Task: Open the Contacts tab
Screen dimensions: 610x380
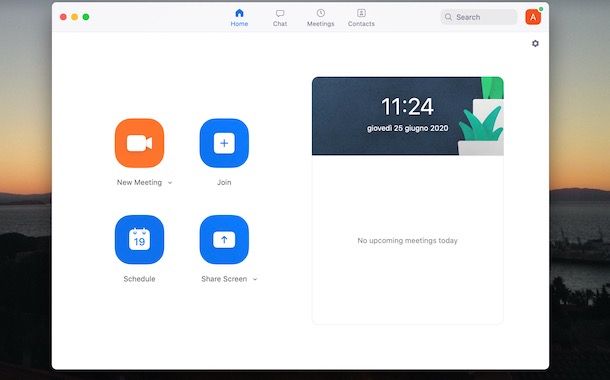Action: [x=361, y=18]
